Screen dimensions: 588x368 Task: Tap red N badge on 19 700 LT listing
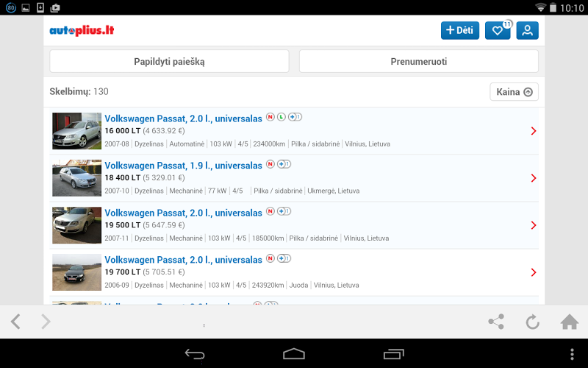coord(270,258)
